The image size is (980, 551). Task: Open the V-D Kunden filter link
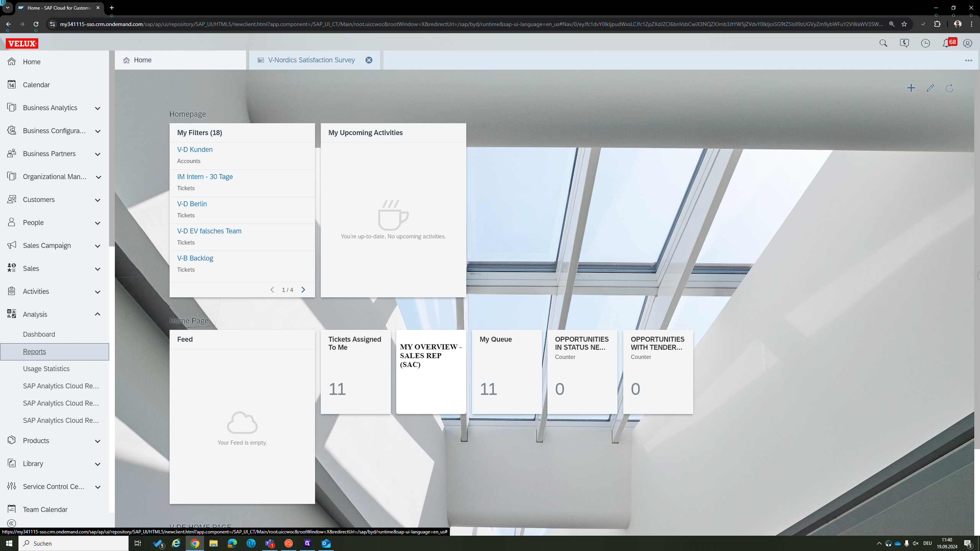195,149
